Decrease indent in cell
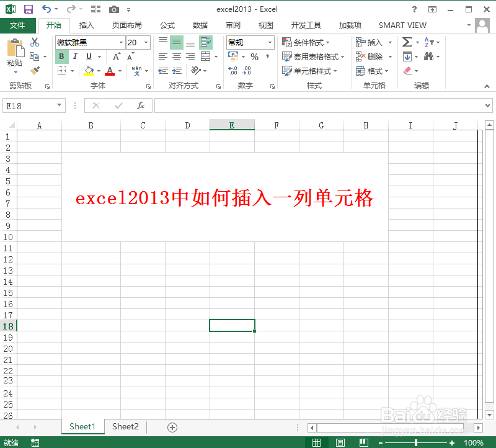Screen dimensions: 496x448 [163, 71]
